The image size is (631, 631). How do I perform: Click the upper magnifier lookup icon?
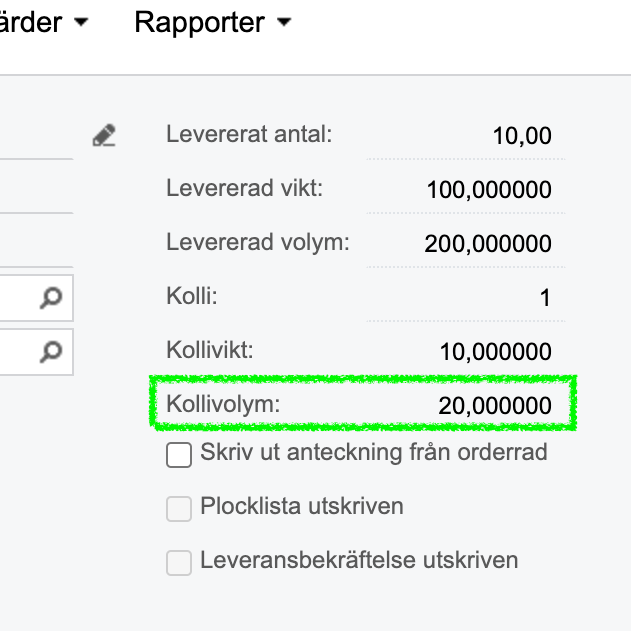(51, 298)
